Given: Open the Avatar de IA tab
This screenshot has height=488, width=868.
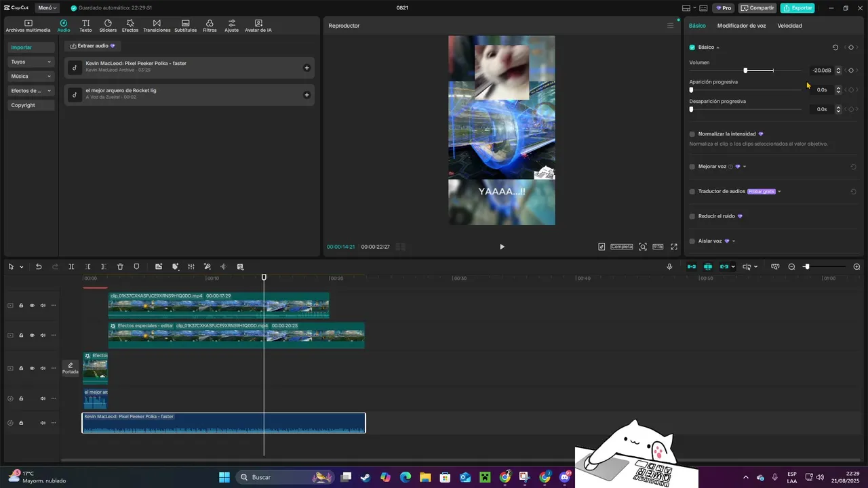Looking at the screenshot, I should 258,26.
